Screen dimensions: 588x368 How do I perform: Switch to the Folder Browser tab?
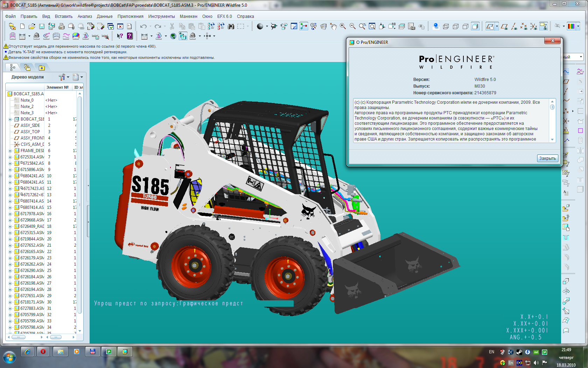27,67
